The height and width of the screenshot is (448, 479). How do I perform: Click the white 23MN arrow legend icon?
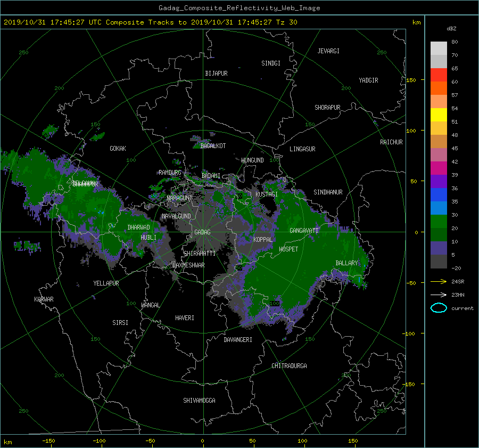pos(439,295)
